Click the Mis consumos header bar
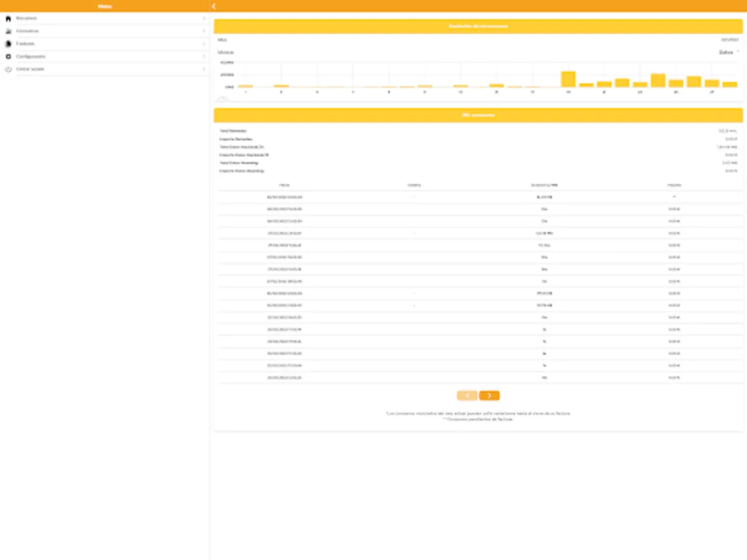747x560 pixels. (478, 115)
